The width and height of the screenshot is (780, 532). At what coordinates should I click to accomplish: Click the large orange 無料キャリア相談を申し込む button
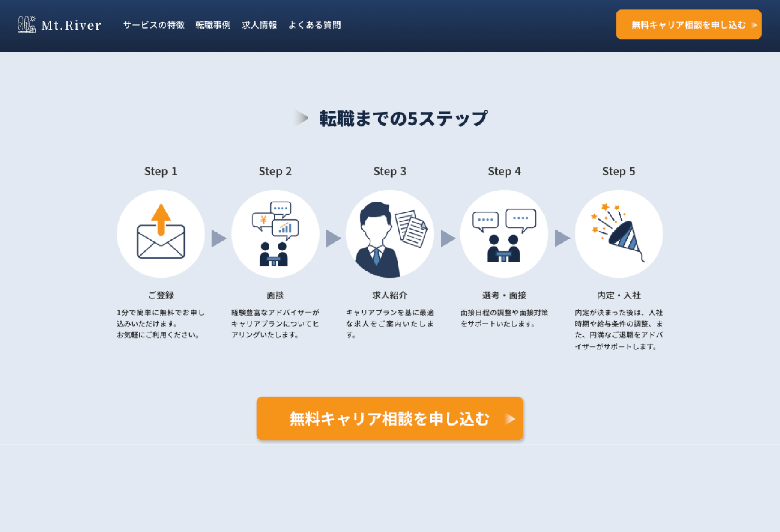tap(390, 418)
